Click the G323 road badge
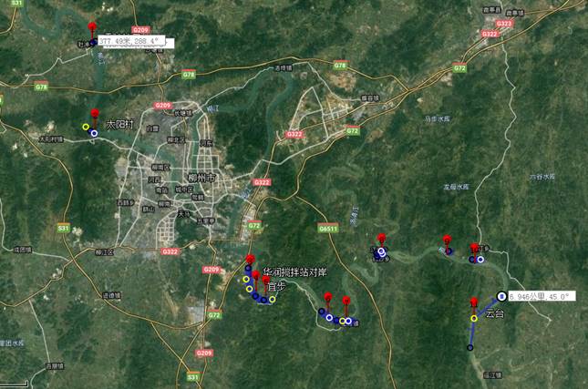 [503, 24]
